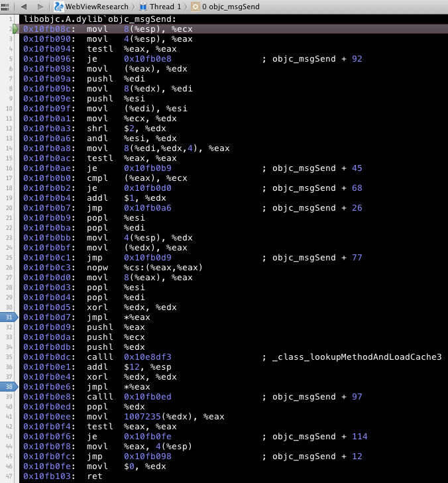Click gutter line number 35

pyautogui.click(x=9, y=357)
